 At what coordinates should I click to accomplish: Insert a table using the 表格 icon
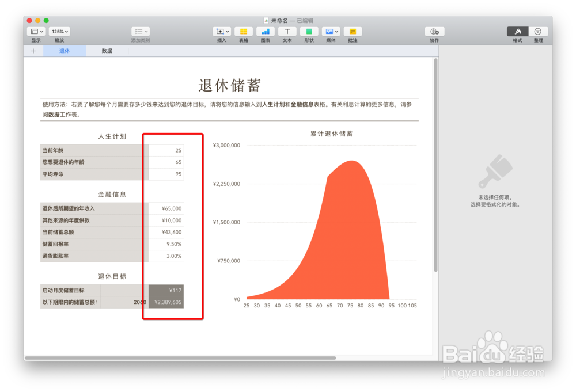point(243,32)
